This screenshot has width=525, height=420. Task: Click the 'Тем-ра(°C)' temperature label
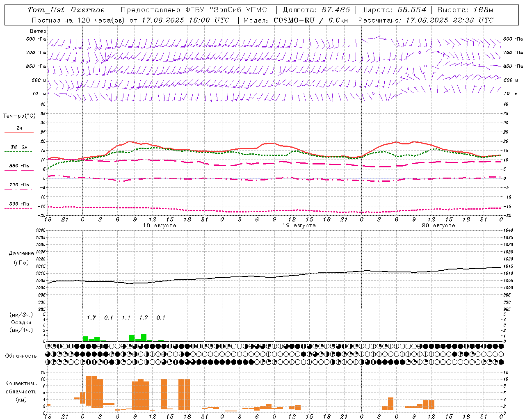tap(19, 116)
